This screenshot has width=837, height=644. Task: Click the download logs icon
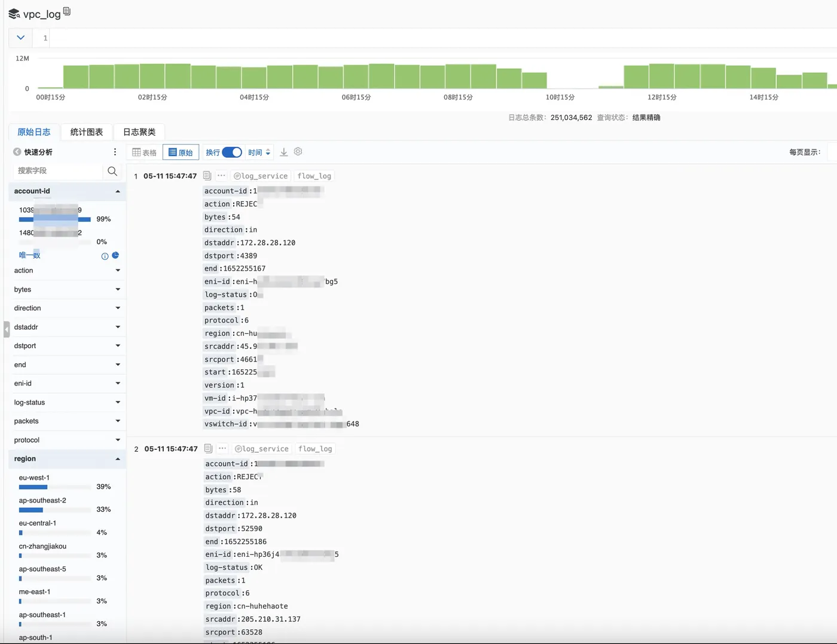284,152
